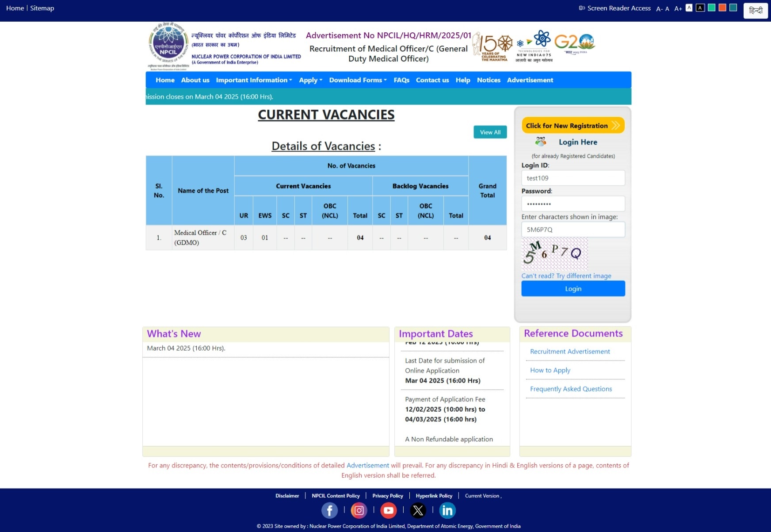This screenshot has width=771, height=532.
Task: Open the Contact us menu item
Action: click(x=432, y=80)
